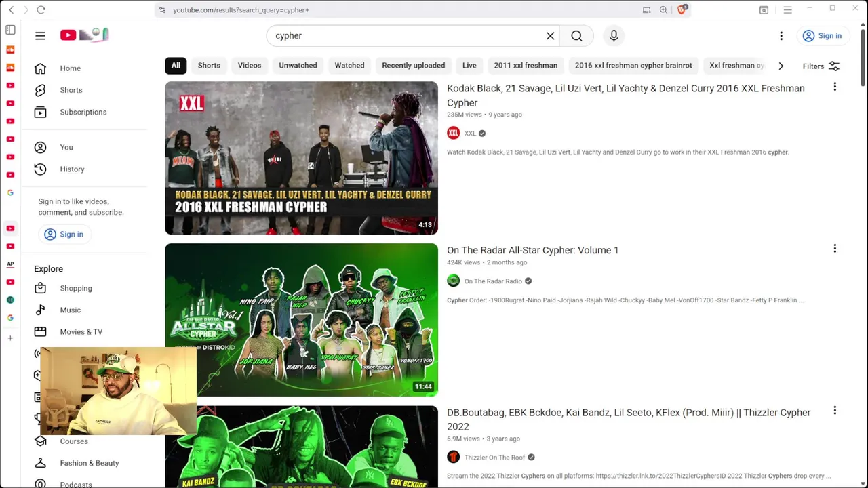Pick 2016 xxl freshman cypher brainrot chip
The width and height of the screenshot is (868, 488).
point(633,65)
